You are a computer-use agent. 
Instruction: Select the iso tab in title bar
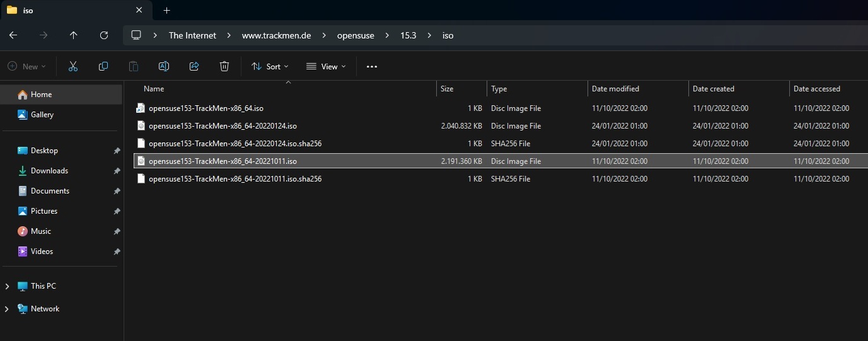[63, 11]
